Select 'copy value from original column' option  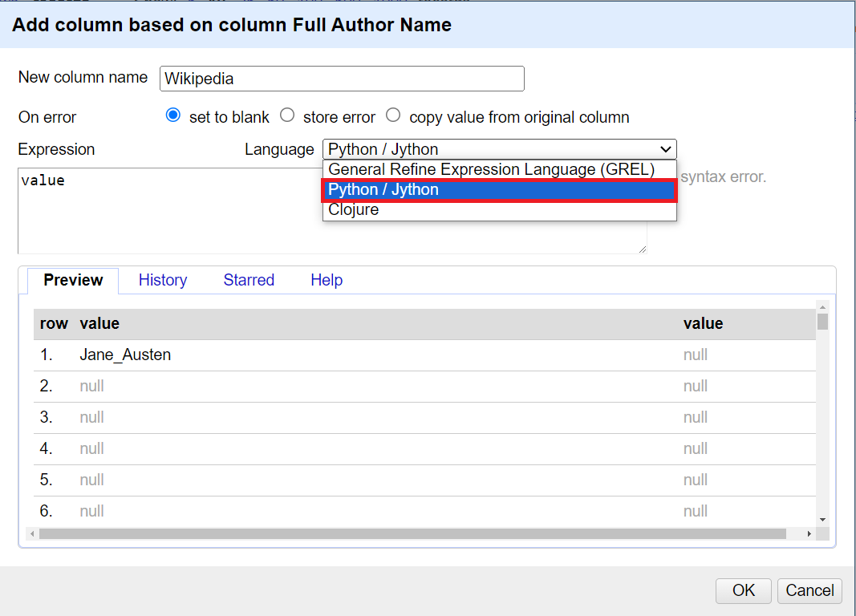click(392, 115)
